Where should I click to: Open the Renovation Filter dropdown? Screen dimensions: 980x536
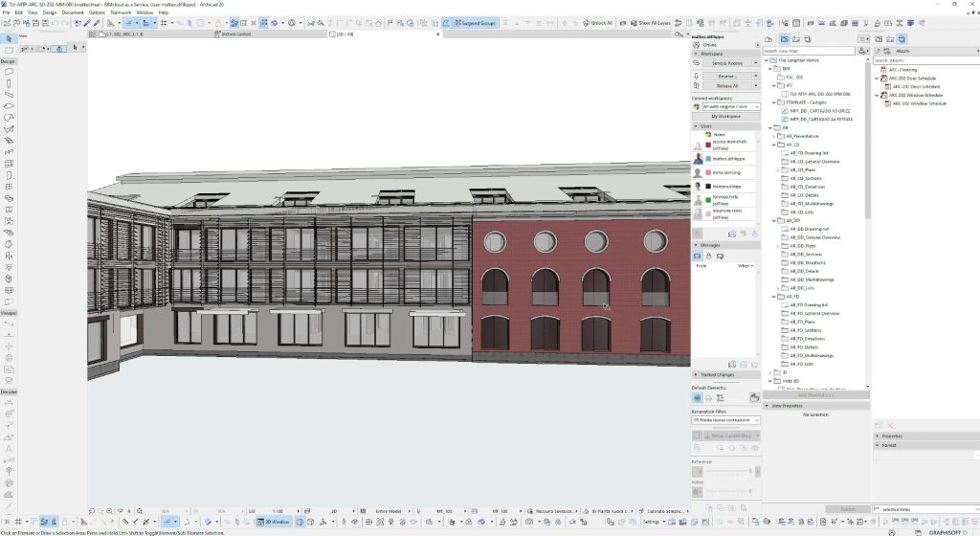tap(724, 419)
